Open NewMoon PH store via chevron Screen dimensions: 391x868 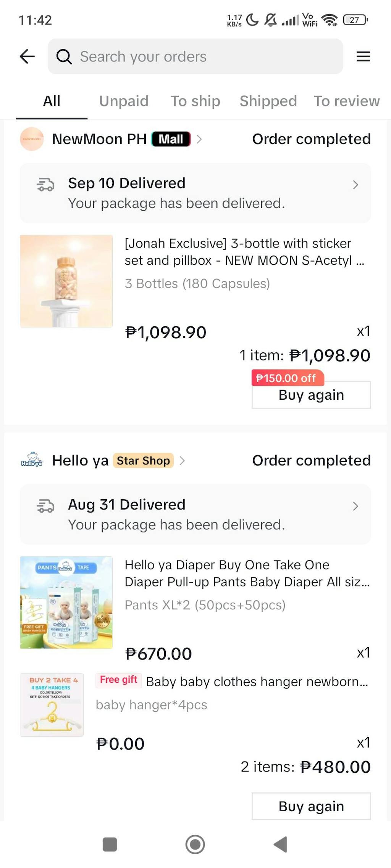pyautogui.click(x=199, y=139)
